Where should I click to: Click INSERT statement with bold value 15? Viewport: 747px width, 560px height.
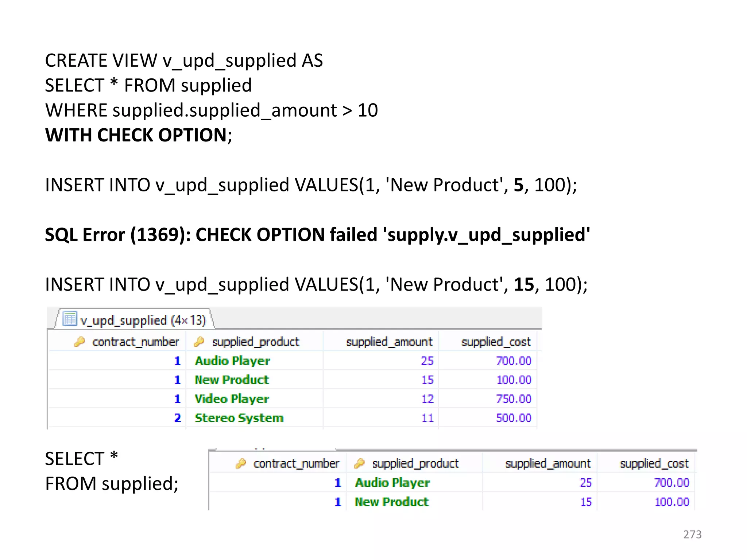pyautogui.click(x=316, y=285)
